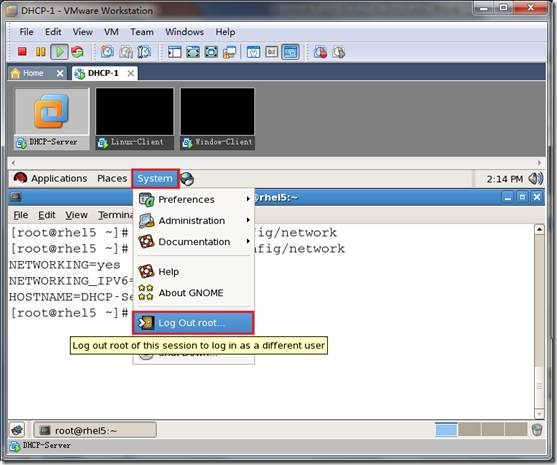
Task: Open the terminal Edit menu
Action: click(47, 215)
